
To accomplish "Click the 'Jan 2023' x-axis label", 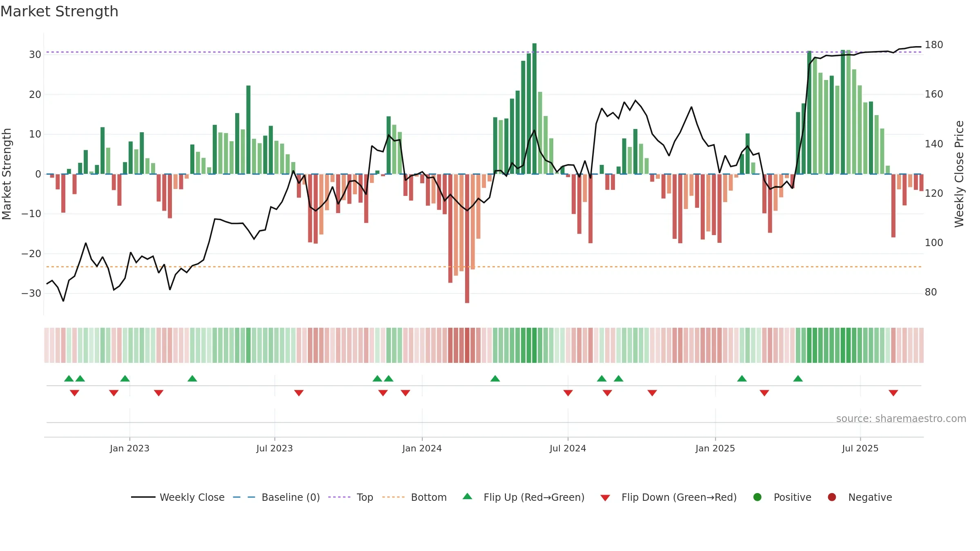I will [x=129, y=448].
